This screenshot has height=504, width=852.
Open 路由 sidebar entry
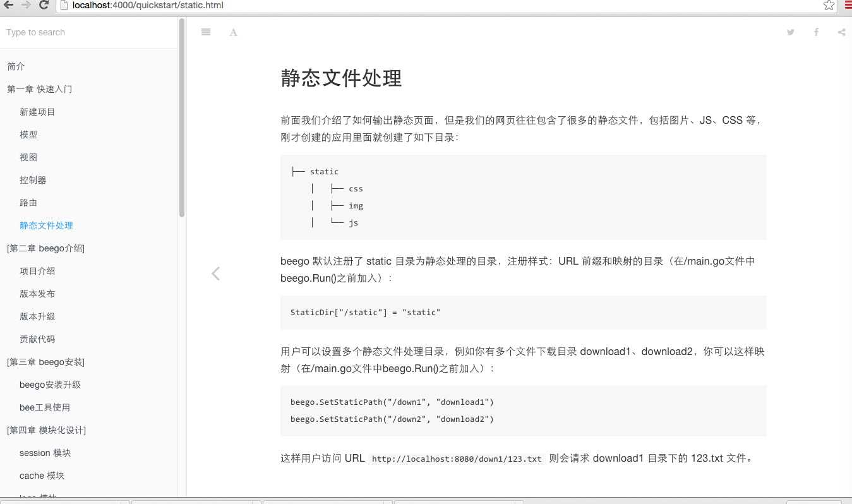28,203
